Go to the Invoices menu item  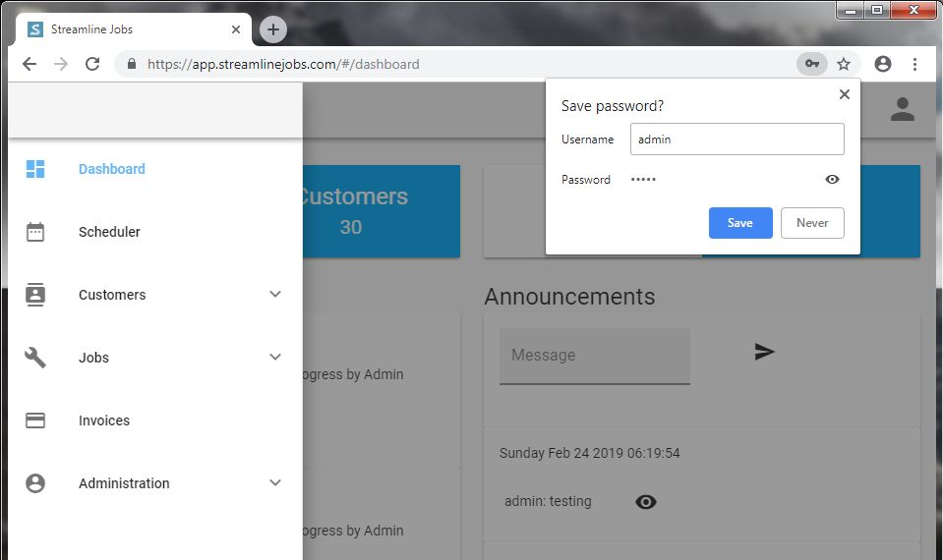104,420
